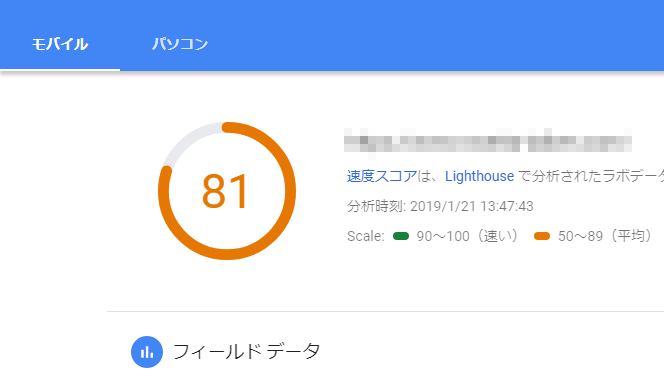The image size is (664, 390).
Task: Click the white underline beneath モバイル tab
Action: [60, 69]
